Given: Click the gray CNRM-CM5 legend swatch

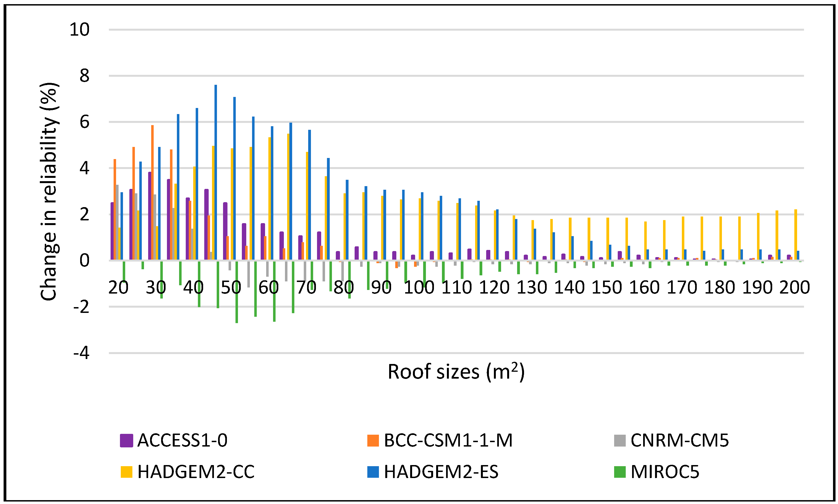Looking at the screenshot, I should [620, 440].
